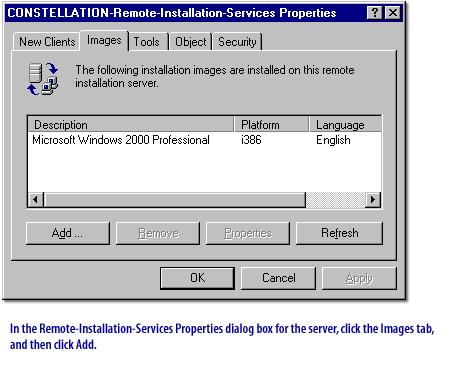Click the help question mark icon
The image size is (470, 385).
(x=375, y=13)
